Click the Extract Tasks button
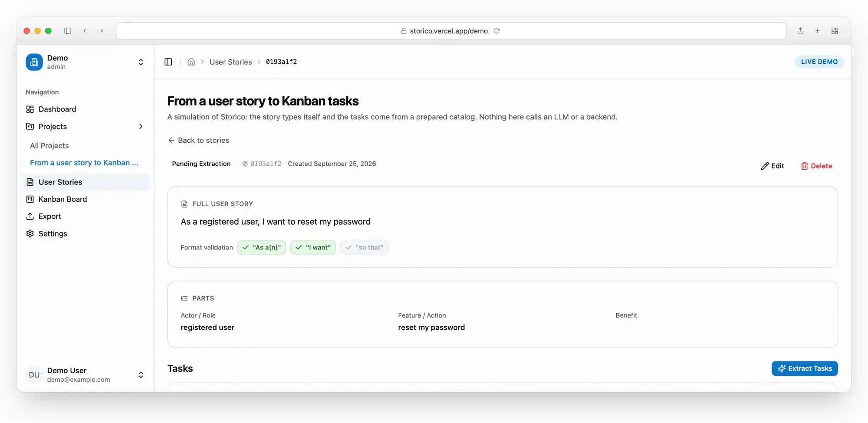Viewport: 868px width, 423px height. coord(805,368)
